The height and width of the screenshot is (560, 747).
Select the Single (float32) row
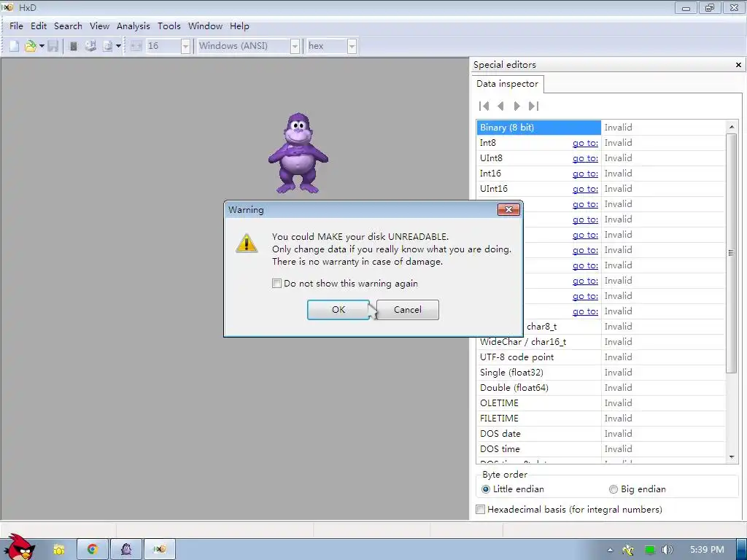pos(601,373)
